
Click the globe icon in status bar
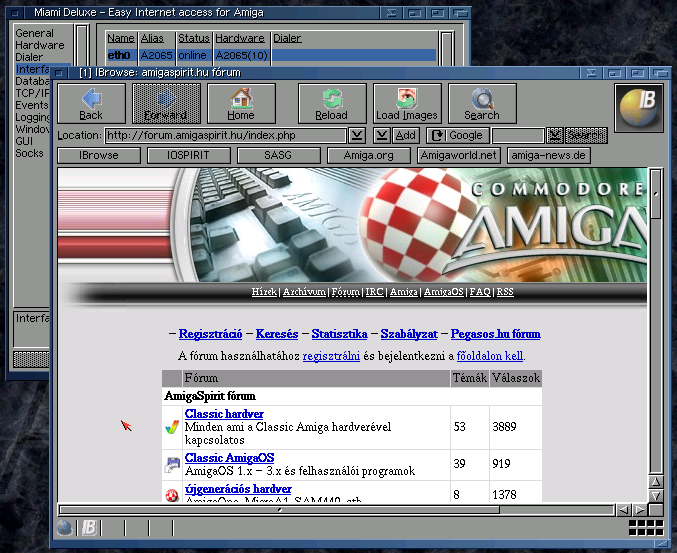tap(65, 528)
